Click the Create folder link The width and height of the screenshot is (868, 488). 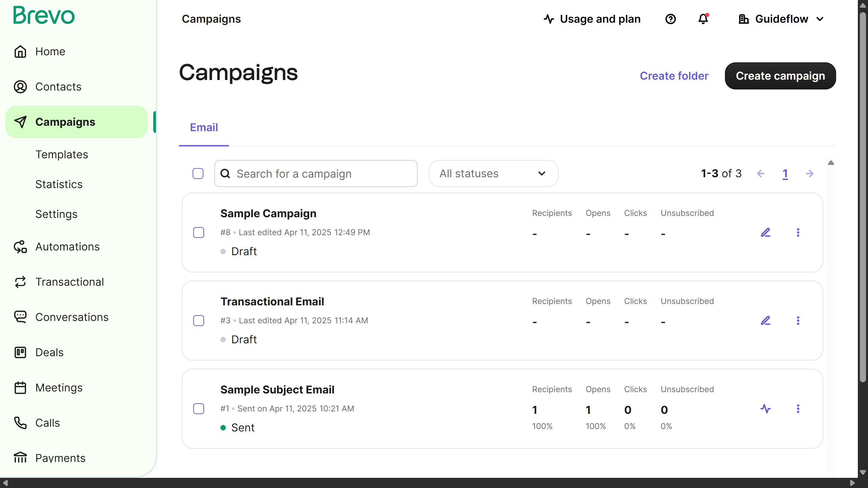point(674,76)
